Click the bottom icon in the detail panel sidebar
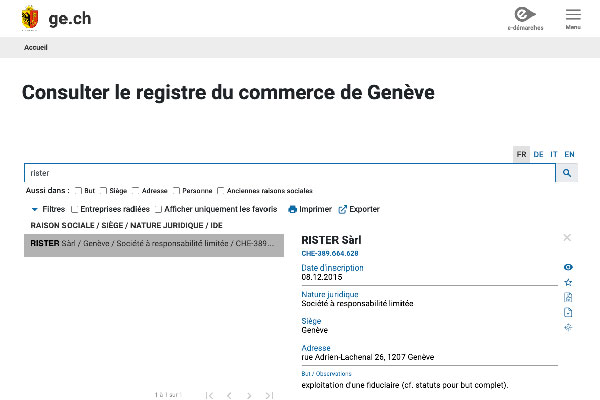This screenshot has height=400, width=600. click(x=568, y=327)
